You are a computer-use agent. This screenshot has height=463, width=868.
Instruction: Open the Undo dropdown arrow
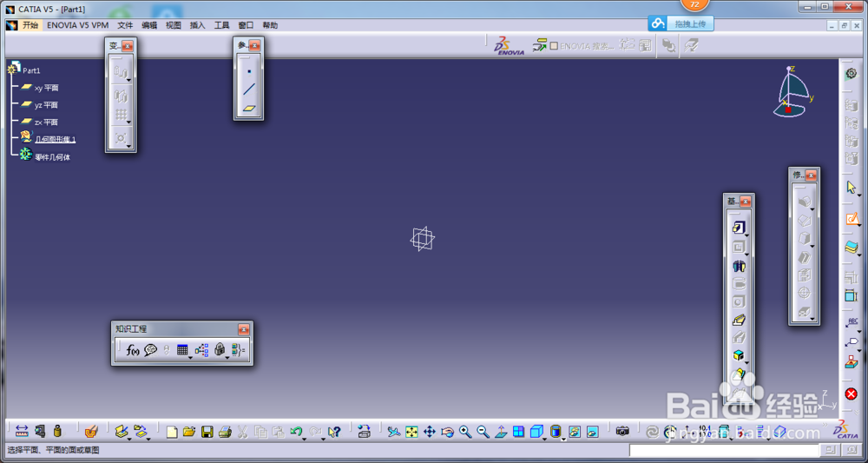click(x=305, y=439)
